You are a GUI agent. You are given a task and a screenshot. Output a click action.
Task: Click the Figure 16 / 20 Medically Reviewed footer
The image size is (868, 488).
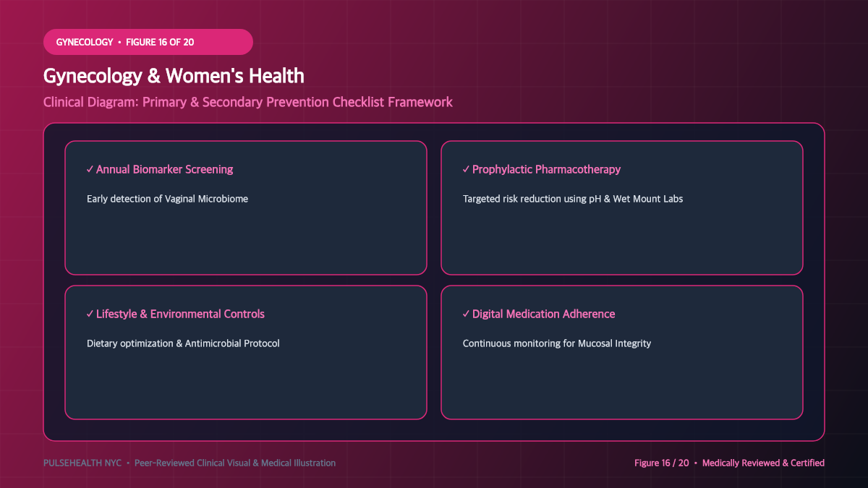pos(729,463)
